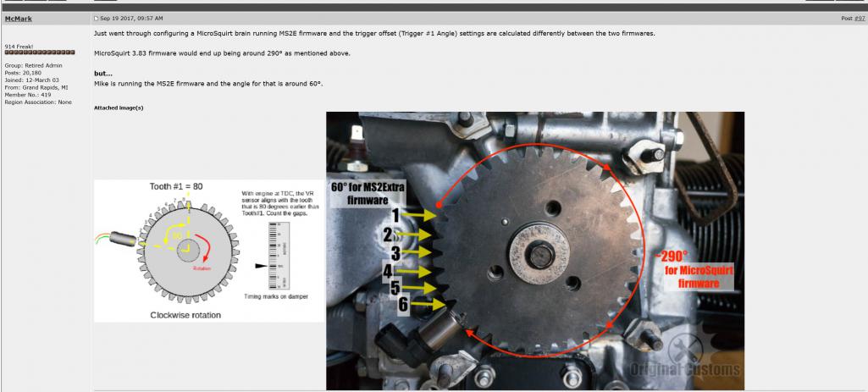Open McMark's user profile link
The image size is (868, 392).
point(19,19)
